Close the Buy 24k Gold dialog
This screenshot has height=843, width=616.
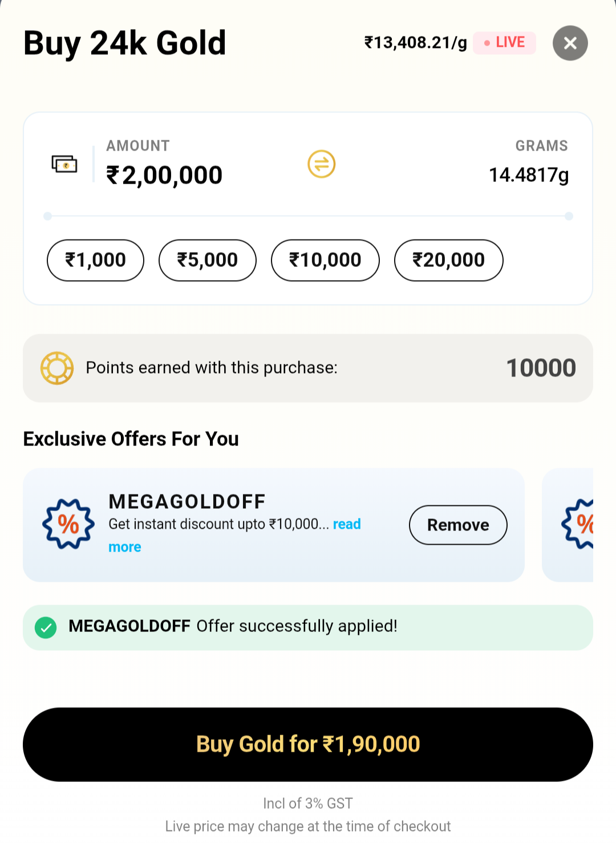pyautogui.click(x=570, y=43)
